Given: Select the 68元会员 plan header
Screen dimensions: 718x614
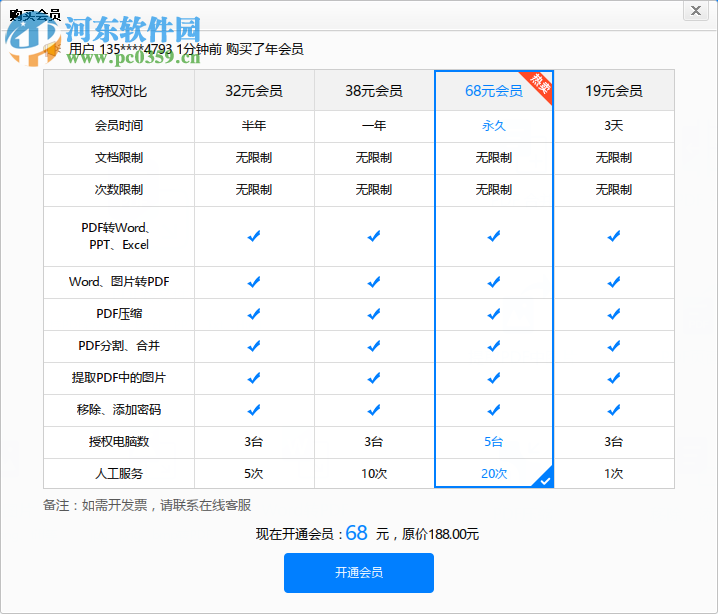Looking at the screenshot, I should point(494,91).
